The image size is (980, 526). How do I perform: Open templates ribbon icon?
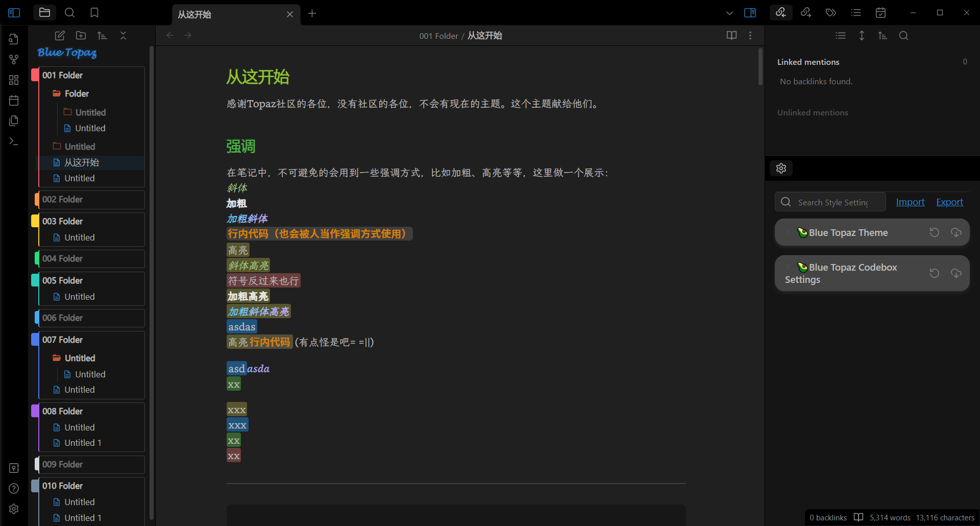[14, 121]
